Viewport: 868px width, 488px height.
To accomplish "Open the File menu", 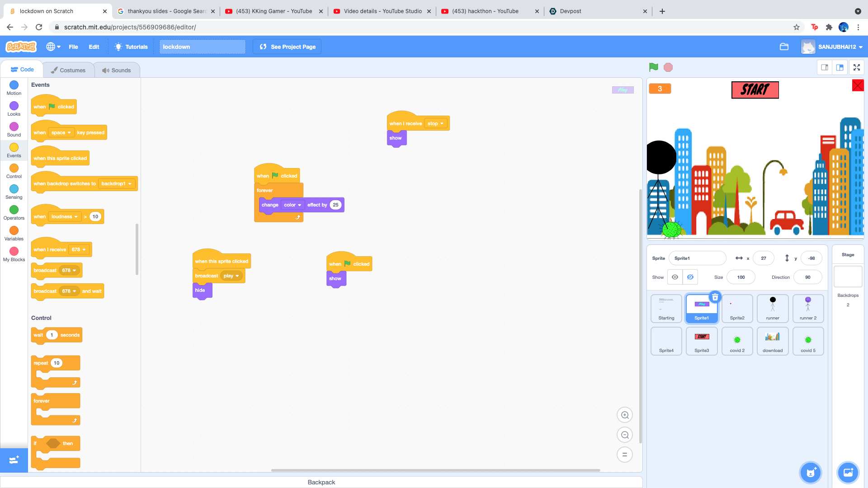I will tap(73, 47).
